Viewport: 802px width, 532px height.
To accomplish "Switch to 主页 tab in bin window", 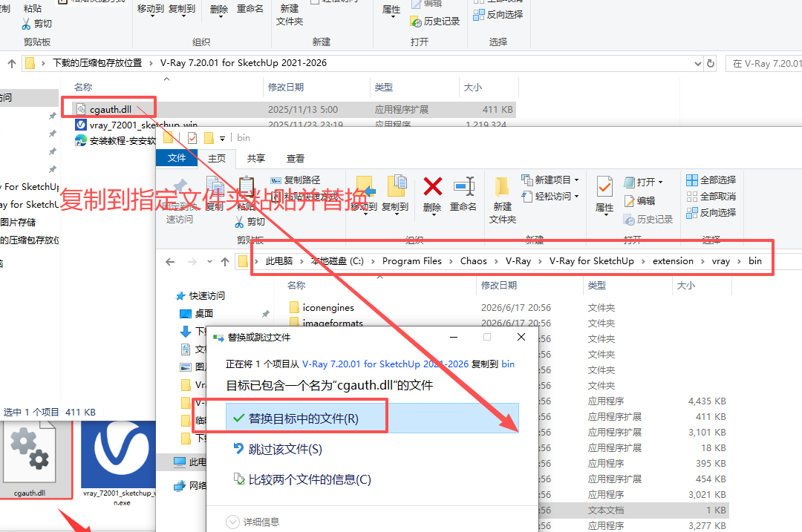I will [217, 159].
